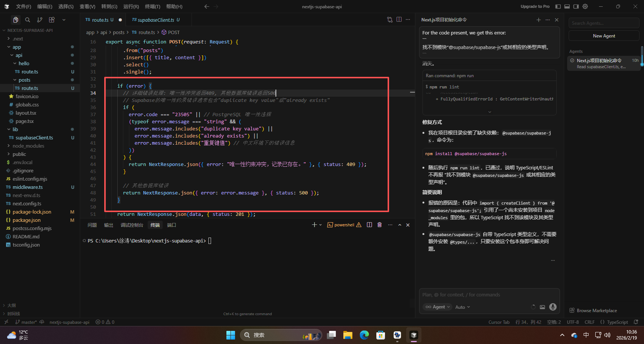644x344 pixels.
Task: Open notifications bell in status bar
Action: (x=636, y=322)
